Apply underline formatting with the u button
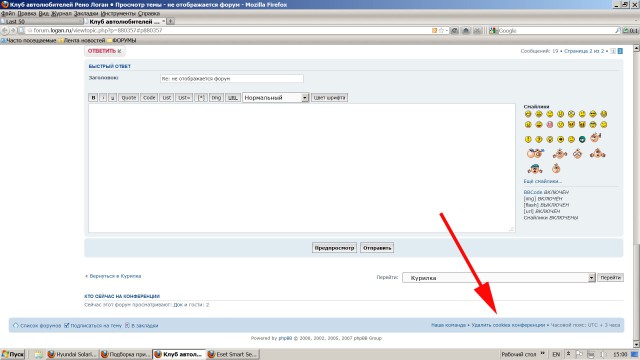The width and height of the screenshot is (640, 360). (112, 98)
